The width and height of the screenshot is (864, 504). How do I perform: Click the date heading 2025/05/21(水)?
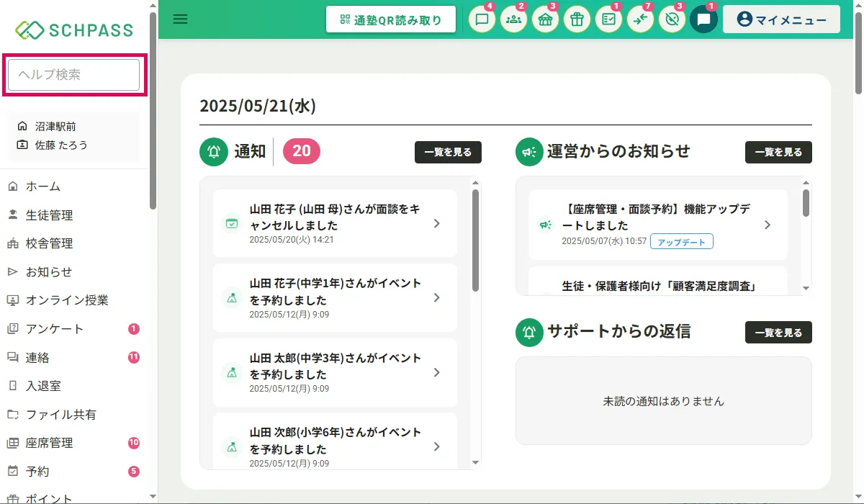258,106
